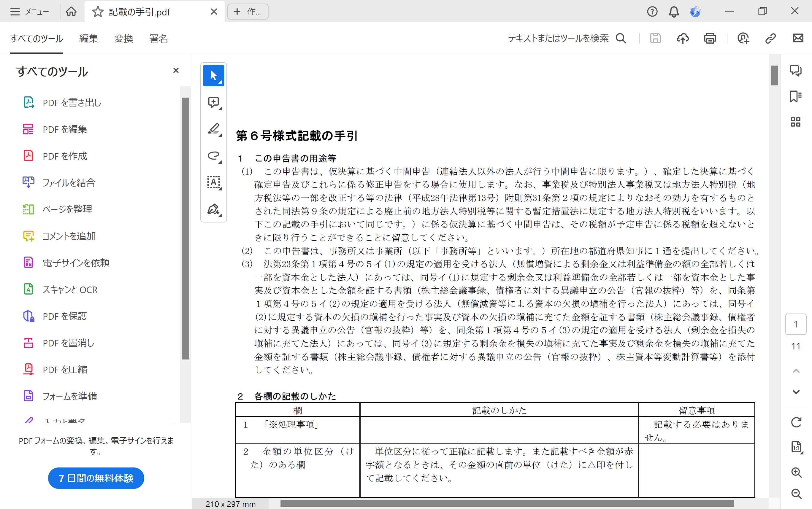
Task: Open the PDF を書き出し tool
Action: [x=72, y=103]
